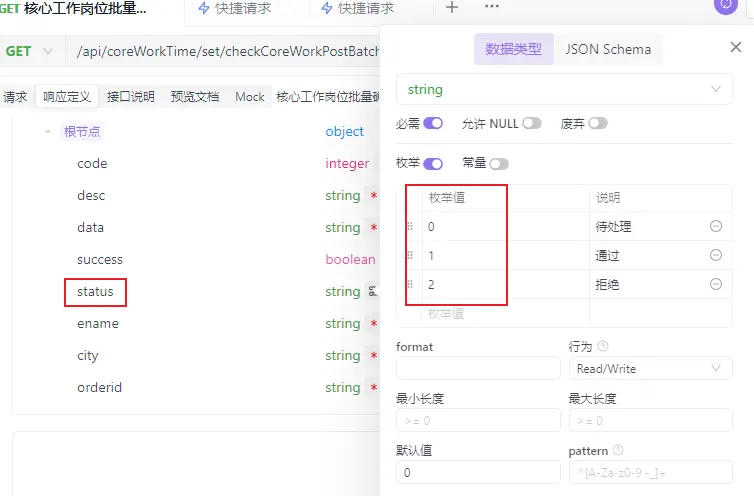The height and width of the screenshot is (496, 754).
Task: Toggle required asterisk on city row
Action: point(374,355)
